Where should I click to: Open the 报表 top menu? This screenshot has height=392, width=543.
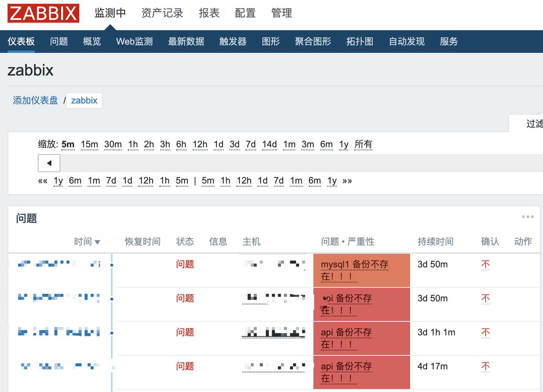[x=209, y=13]
